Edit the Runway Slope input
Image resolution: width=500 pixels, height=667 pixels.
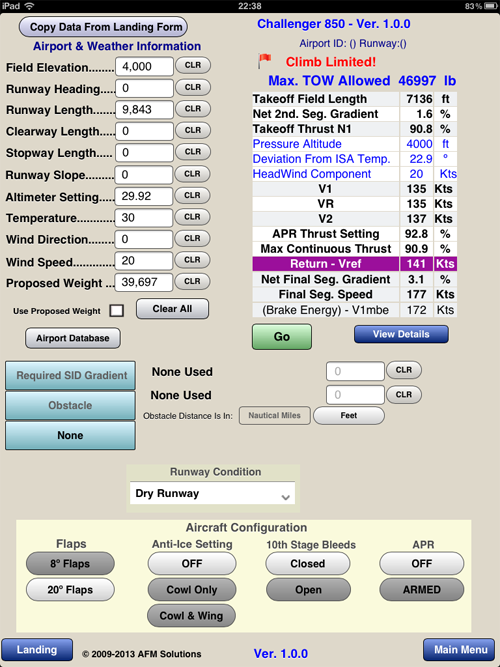[x=144, y=175]
